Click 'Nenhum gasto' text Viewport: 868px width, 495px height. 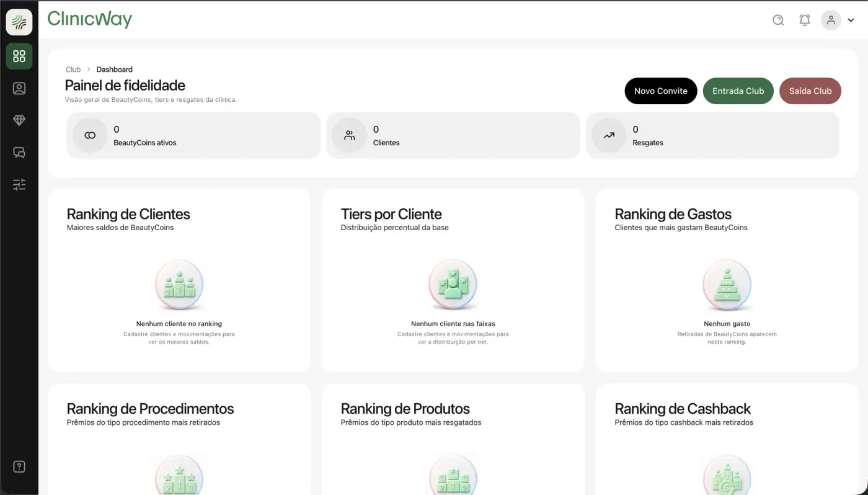click(727, 324)
